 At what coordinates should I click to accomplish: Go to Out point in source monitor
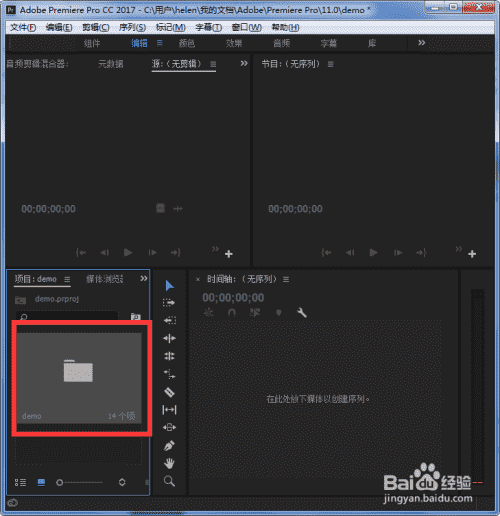pos(176,253)
